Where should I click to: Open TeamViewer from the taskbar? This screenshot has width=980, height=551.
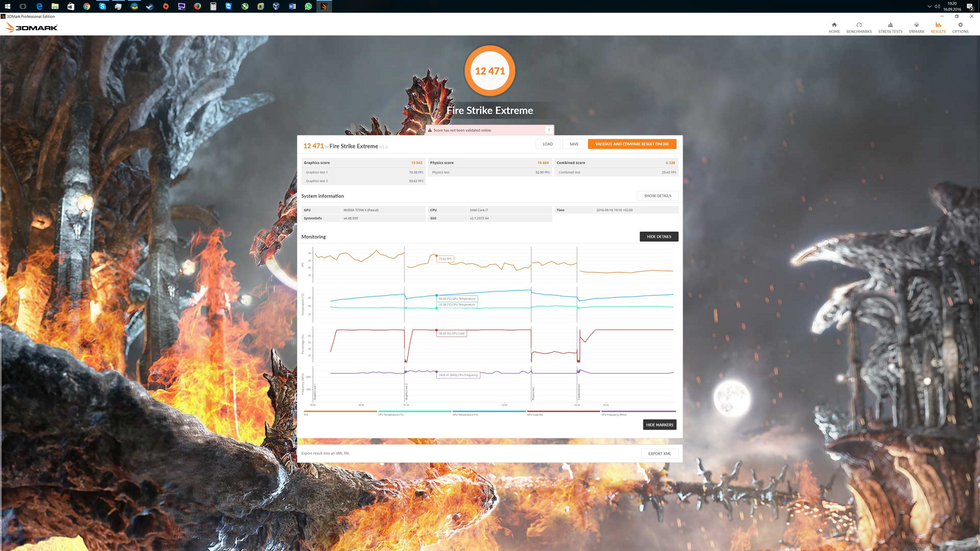[229, 6]
